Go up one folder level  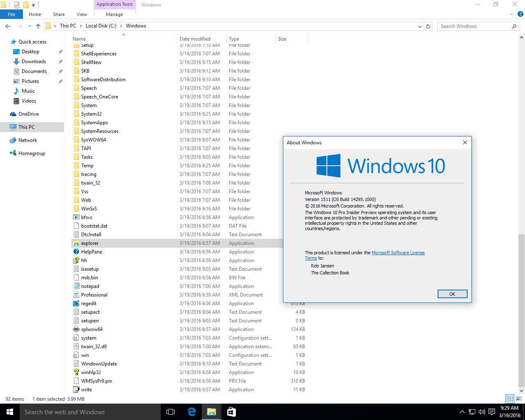38,26
